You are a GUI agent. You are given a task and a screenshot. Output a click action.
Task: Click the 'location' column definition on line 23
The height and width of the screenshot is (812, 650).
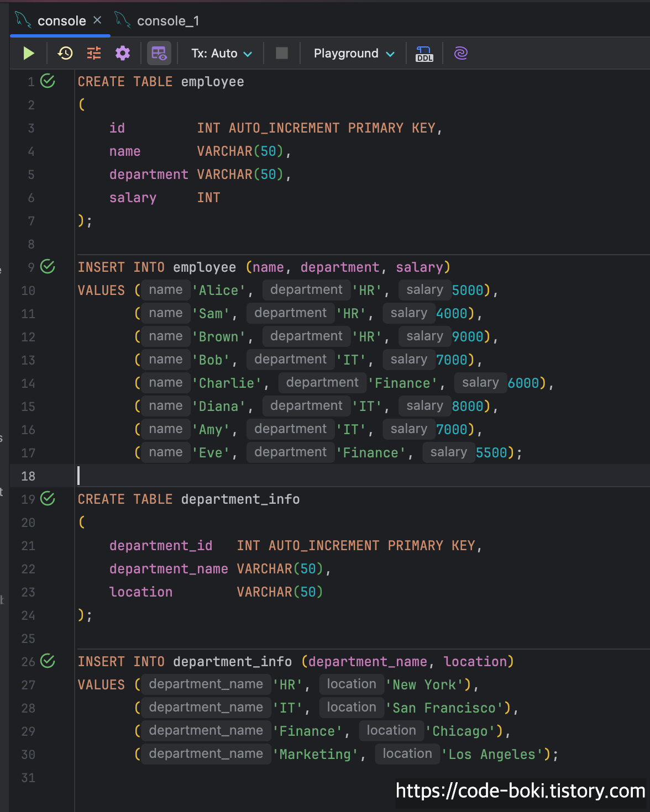tap(141, 592)
